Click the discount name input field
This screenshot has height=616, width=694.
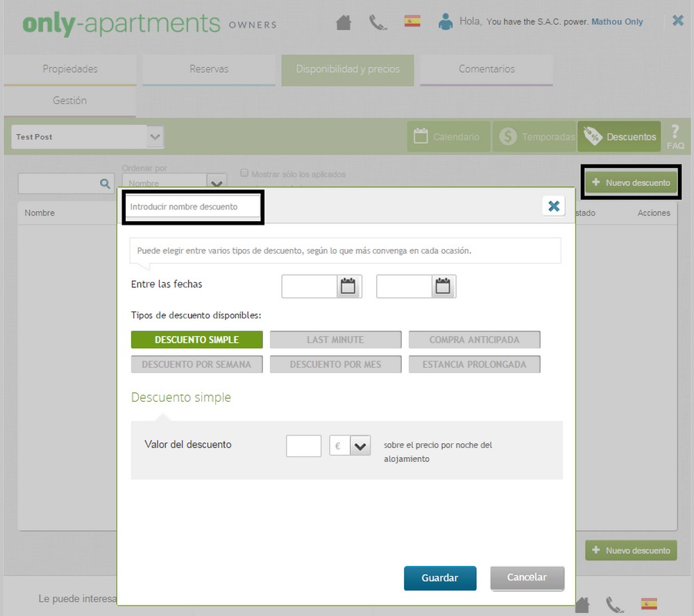tap(192, 207)
